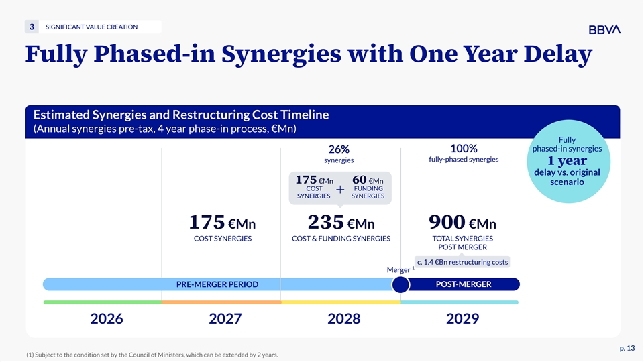
Task: Click the cyan 2029 timeline segment
Action: [460, 302]
